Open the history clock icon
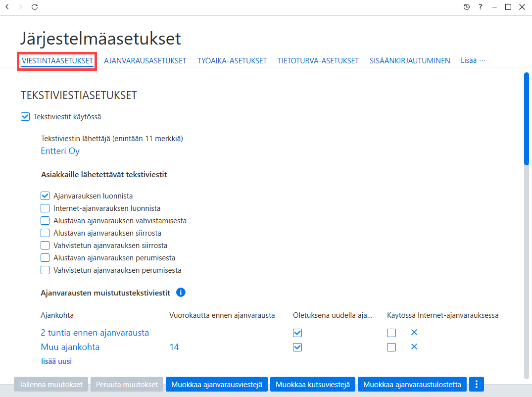532x397 pixels. click(467, 7)
